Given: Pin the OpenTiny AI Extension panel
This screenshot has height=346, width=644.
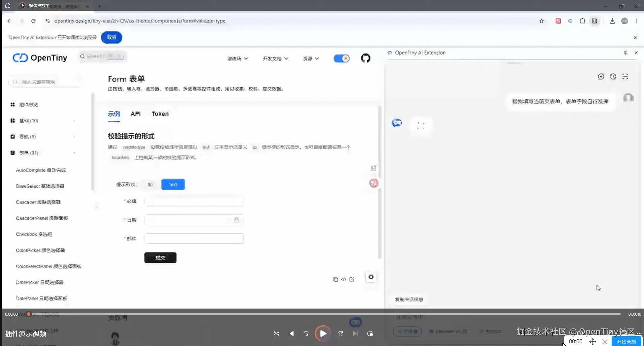Looking at the screenshot, I should (x=625, y=53).
